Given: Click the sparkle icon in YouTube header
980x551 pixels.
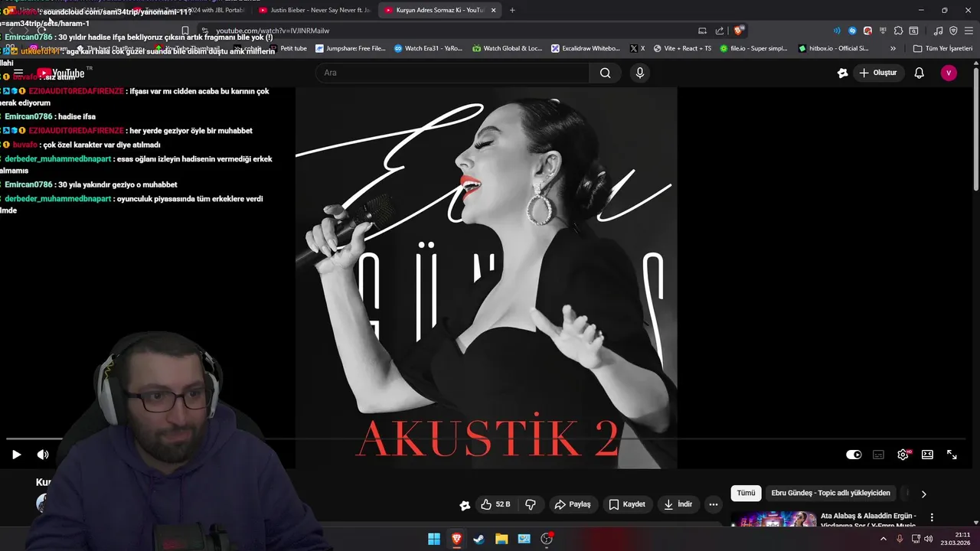Looking at the screenshot, I should [842, 73].
